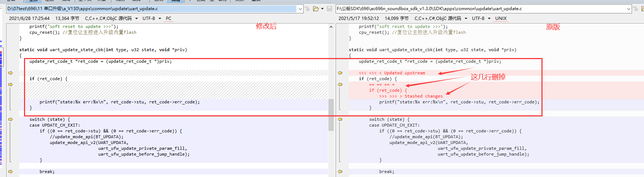Expand left pane file format dropdown 'C,C++,C#,ObjC'

coord(137,18)
